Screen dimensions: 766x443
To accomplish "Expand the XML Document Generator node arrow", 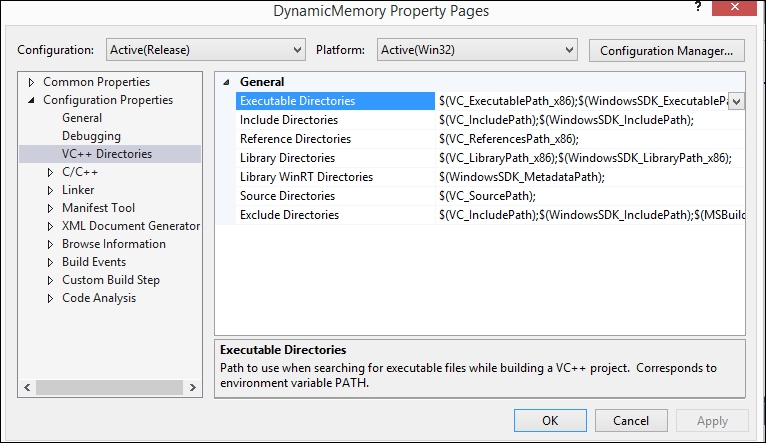I will pos(50,226).
